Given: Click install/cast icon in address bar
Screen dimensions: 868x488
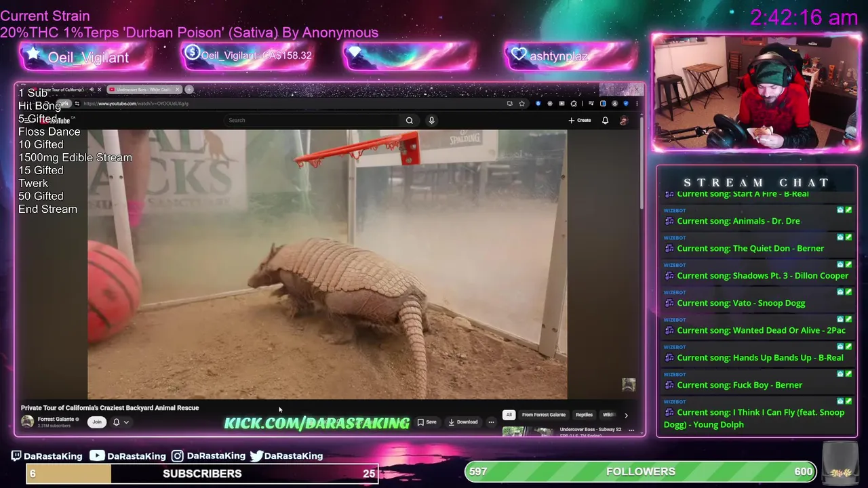Looking at the screenshot, I should click(x=509, y=104).
